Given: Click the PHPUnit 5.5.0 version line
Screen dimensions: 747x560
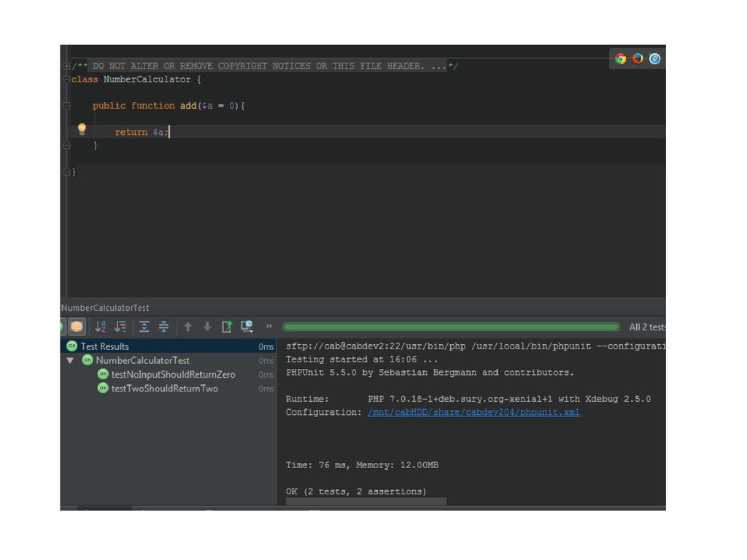Looking at the screenshot, I should 430,373.
